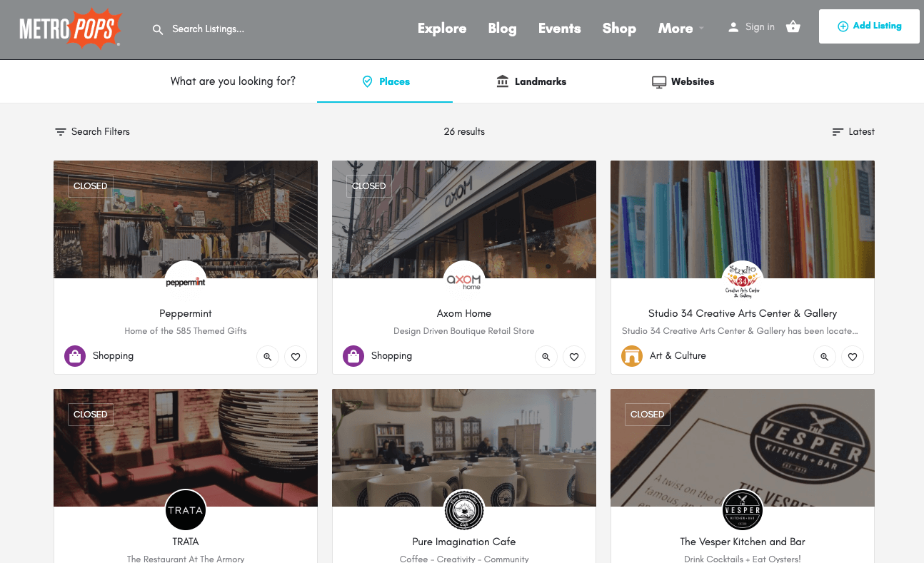Favorite Axom Home with the heart icon
The width and height of the screenshot is (924, 563).
[574, 357]
